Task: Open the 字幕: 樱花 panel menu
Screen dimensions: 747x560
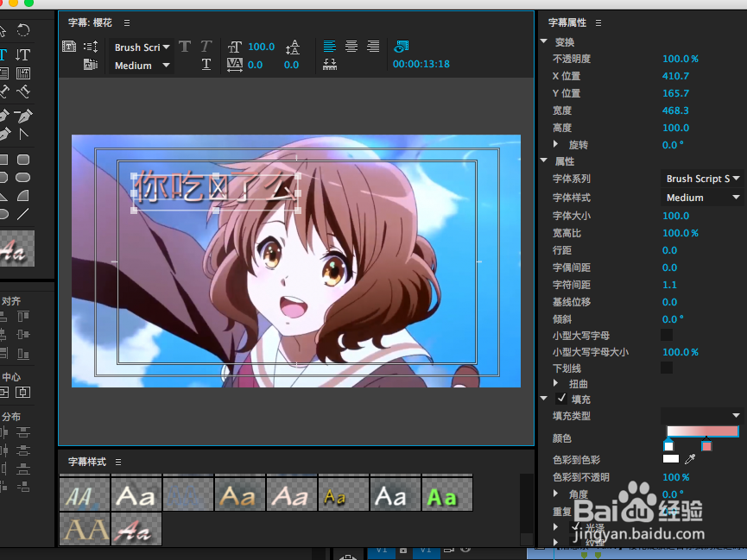Action: click(x=127, y=22)
